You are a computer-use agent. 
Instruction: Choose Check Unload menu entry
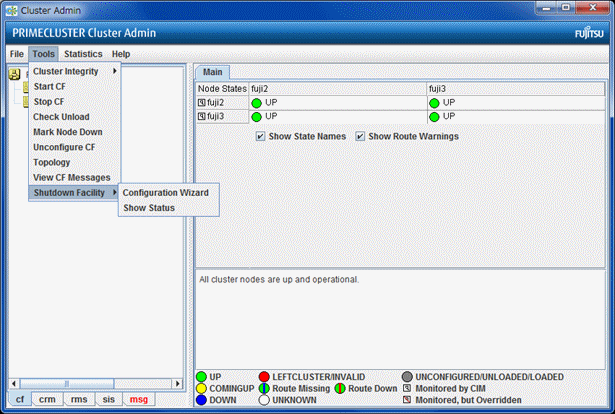point(75,117)
